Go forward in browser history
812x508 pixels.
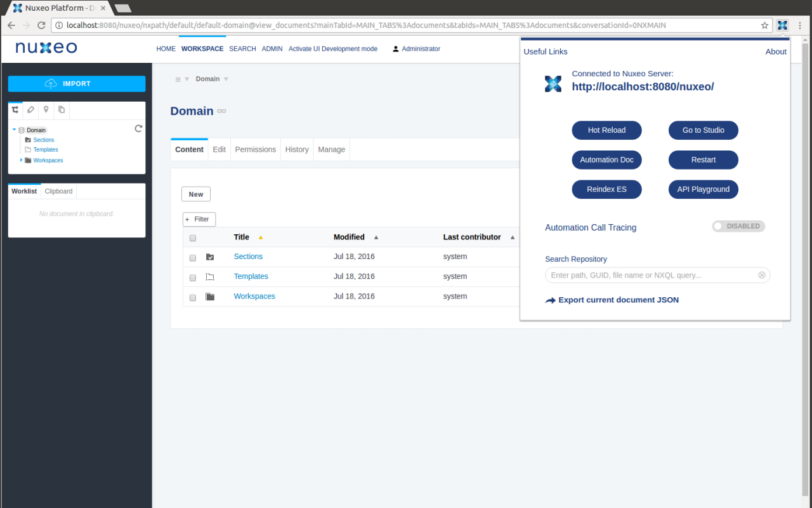tap(27, 25)
